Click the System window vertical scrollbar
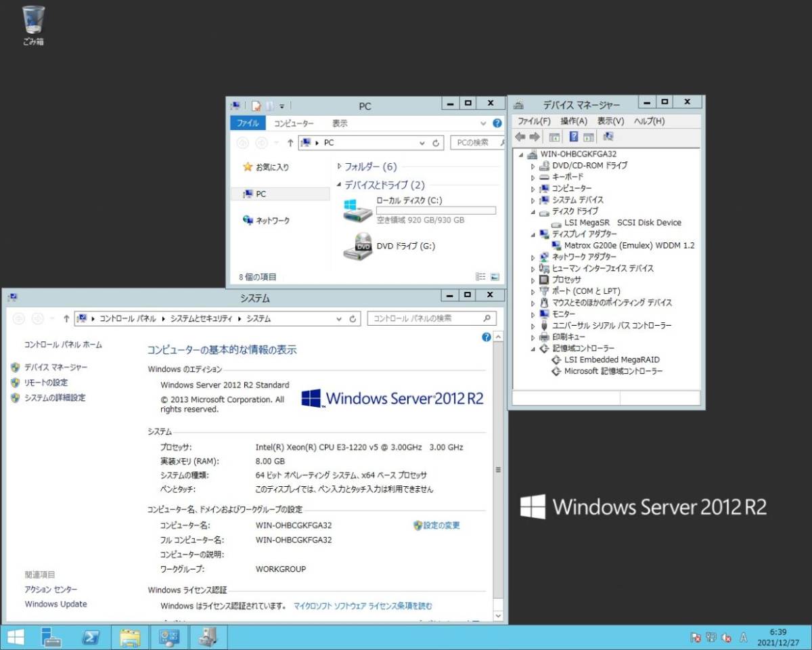Screen dimensions: 812x650 coord(499,469)
